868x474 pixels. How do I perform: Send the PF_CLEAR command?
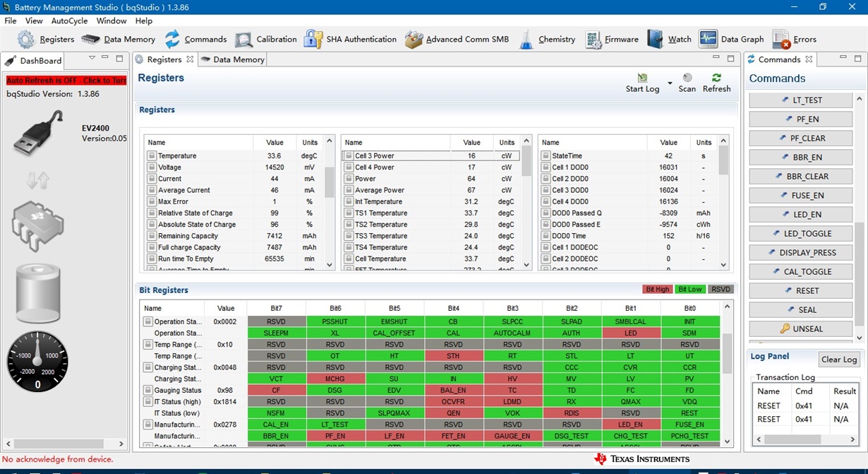(800, 138)
